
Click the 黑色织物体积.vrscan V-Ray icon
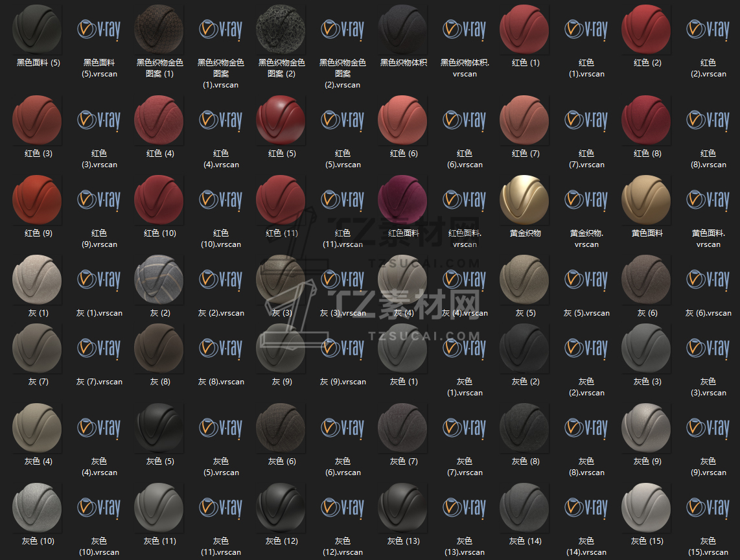[x=464, y=29]
